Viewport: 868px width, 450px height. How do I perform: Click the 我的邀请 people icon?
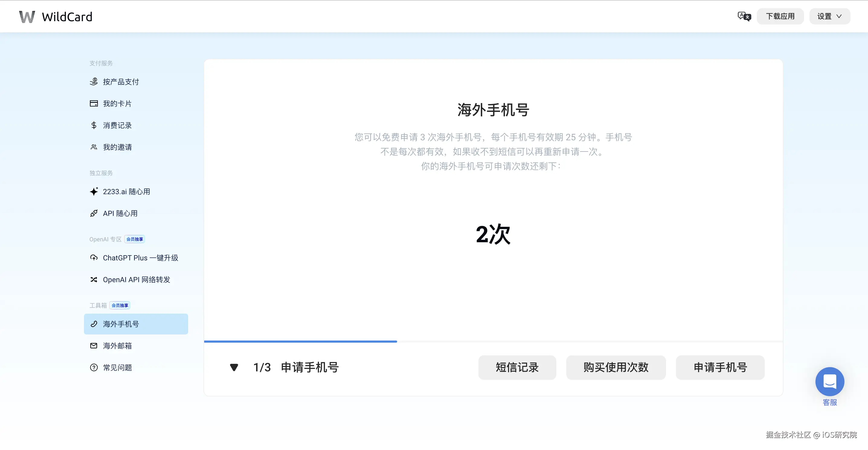click(94, 147)
